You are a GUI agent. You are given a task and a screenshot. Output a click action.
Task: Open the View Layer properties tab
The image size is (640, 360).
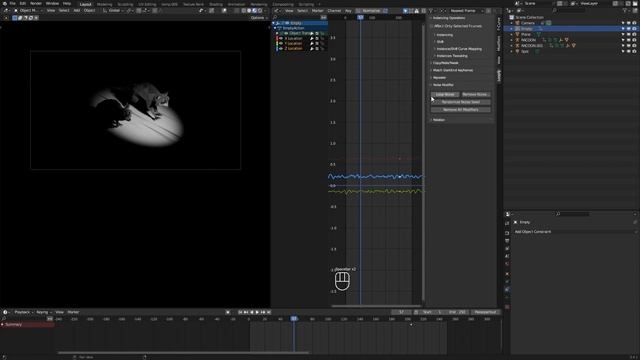pos(507,249)
